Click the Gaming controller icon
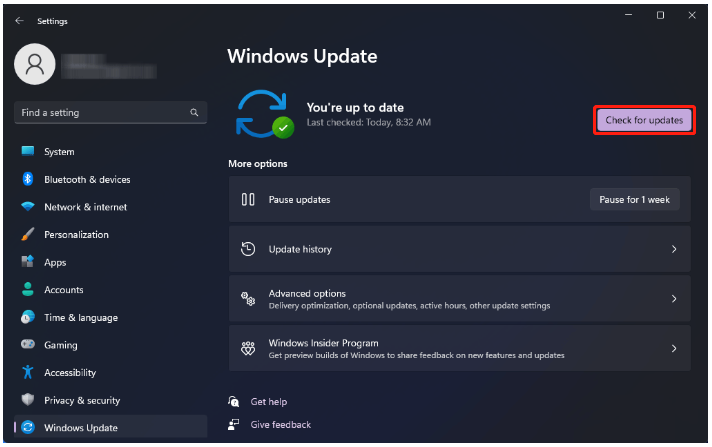 coord(28,344)
